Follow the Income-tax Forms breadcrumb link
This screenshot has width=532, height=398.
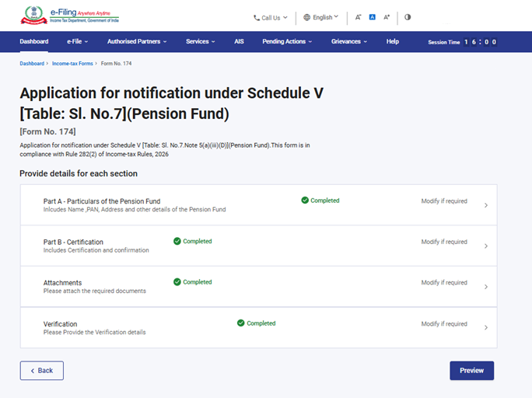coord(73,63)
